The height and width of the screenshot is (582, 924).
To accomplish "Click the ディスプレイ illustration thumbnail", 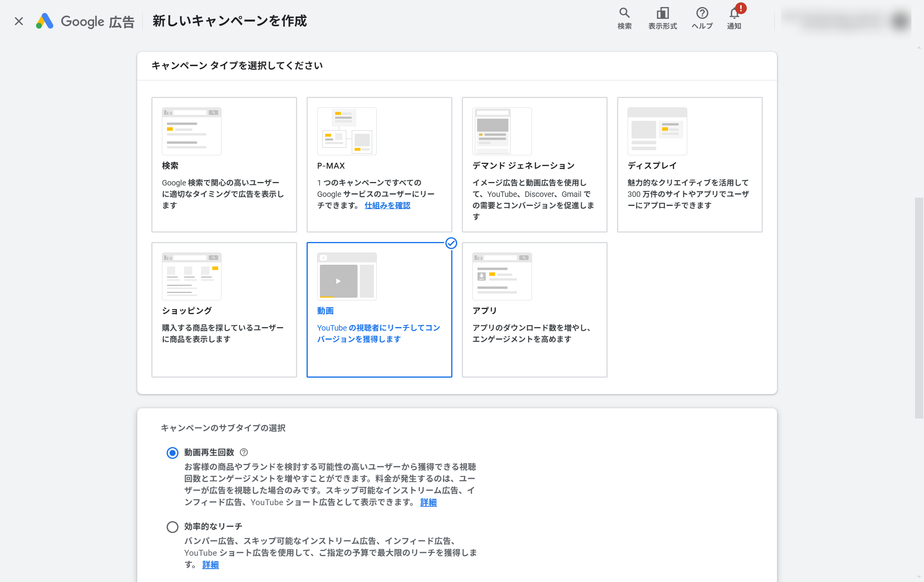I will [x=657, y=131].
